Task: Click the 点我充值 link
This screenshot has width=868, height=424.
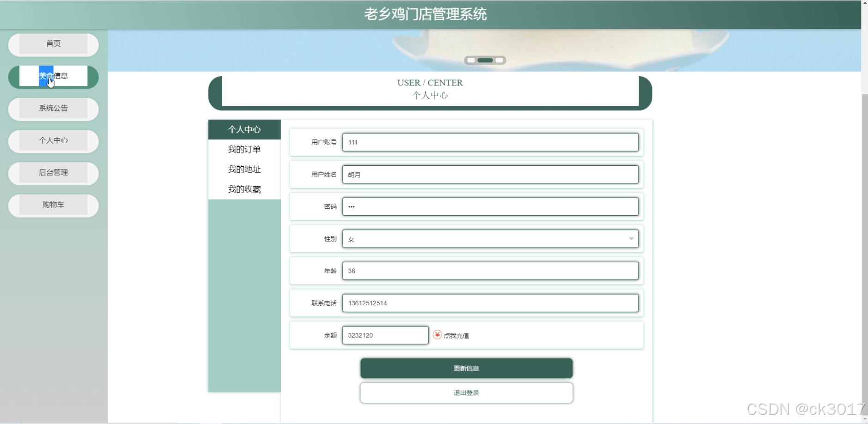Action: pos(456,336)
